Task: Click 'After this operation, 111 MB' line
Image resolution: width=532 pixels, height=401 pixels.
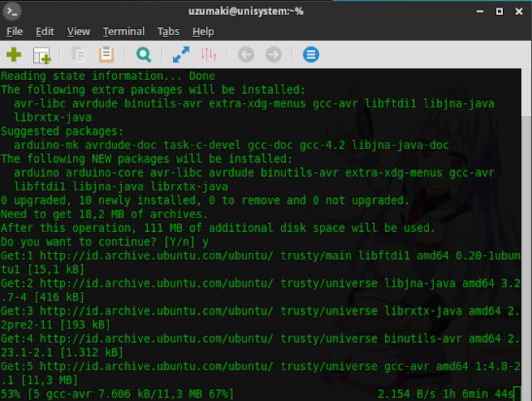Action: pyautogui.click(x=218, y=228)
